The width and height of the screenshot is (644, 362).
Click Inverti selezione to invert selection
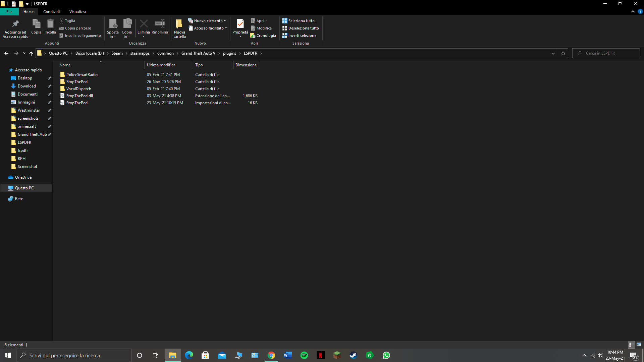(299, 36)
